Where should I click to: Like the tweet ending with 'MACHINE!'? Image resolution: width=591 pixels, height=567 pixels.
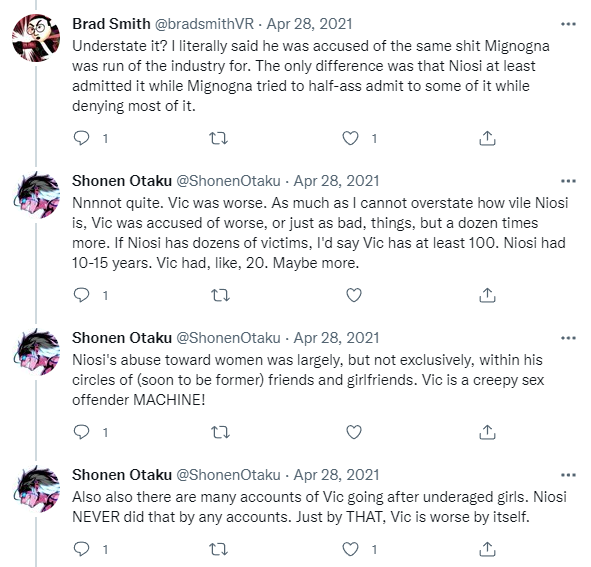point(354,432)
